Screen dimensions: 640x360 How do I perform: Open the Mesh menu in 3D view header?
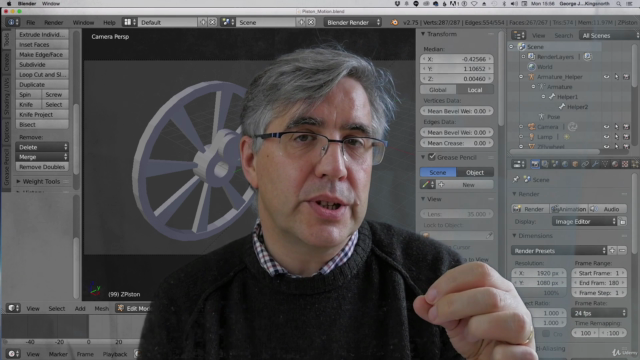pos(102,309)
